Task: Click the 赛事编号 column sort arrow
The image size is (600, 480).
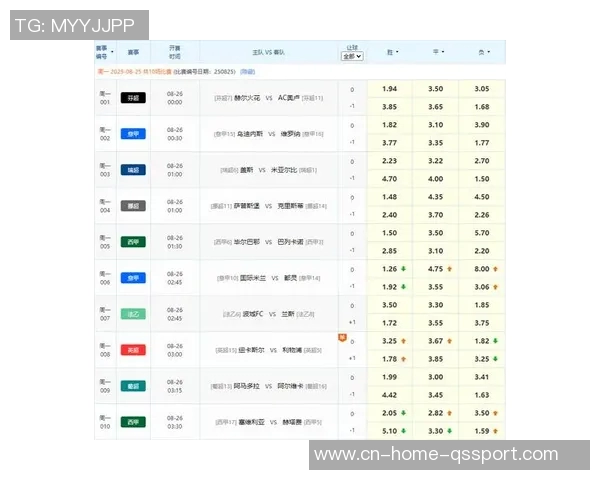Action: [x=112, y=52]
